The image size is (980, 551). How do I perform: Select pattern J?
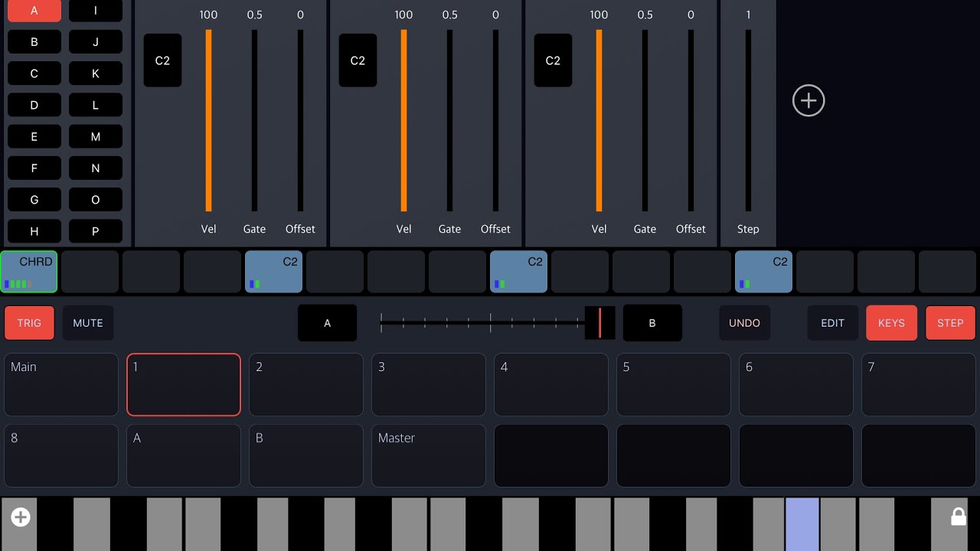tap(96, 42)
